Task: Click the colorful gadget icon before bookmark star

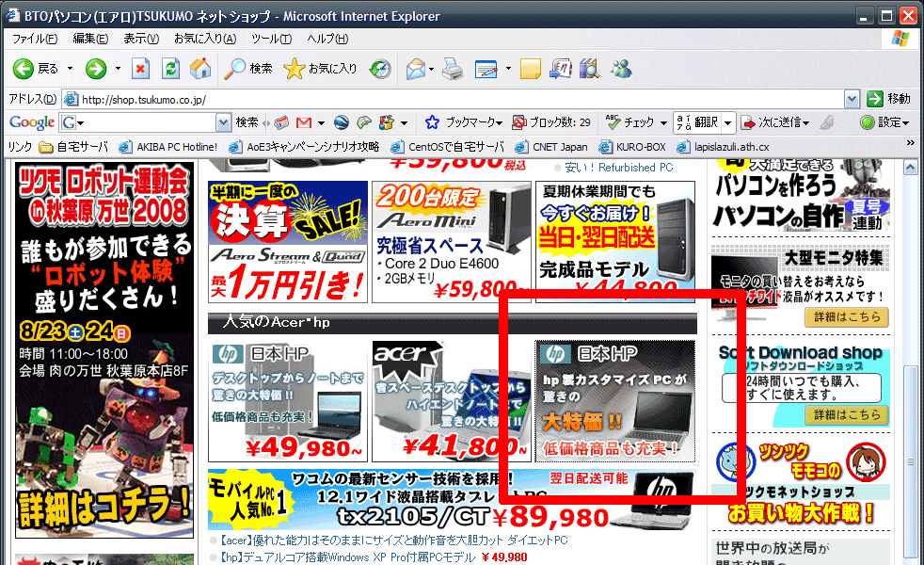Action: (387, 122)
